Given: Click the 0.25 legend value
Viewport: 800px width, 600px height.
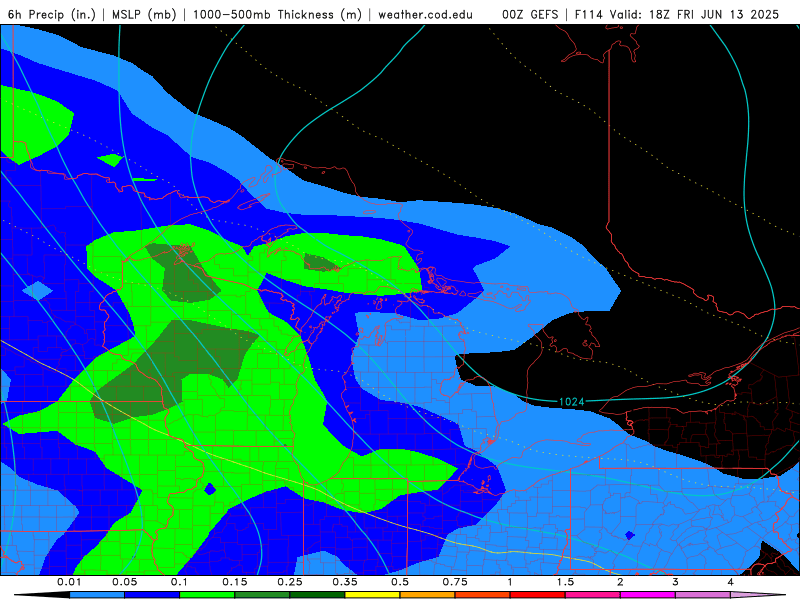Looking at the screenshot, I should (290, 582).
